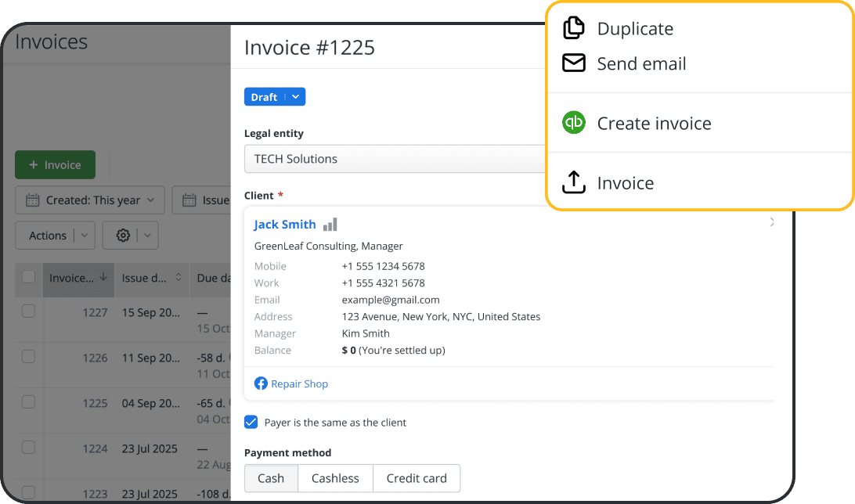The width and height of the screenshot is (855, 504).
Task: Click the statistics bars icon next to Jack Smith
Action: [329, 223]
